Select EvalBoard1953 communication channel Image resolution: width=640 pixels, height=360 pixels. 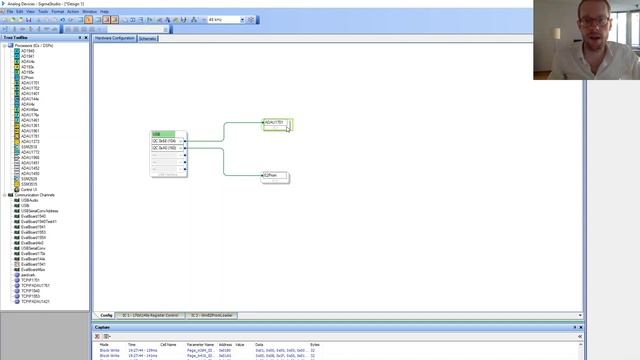33,232
